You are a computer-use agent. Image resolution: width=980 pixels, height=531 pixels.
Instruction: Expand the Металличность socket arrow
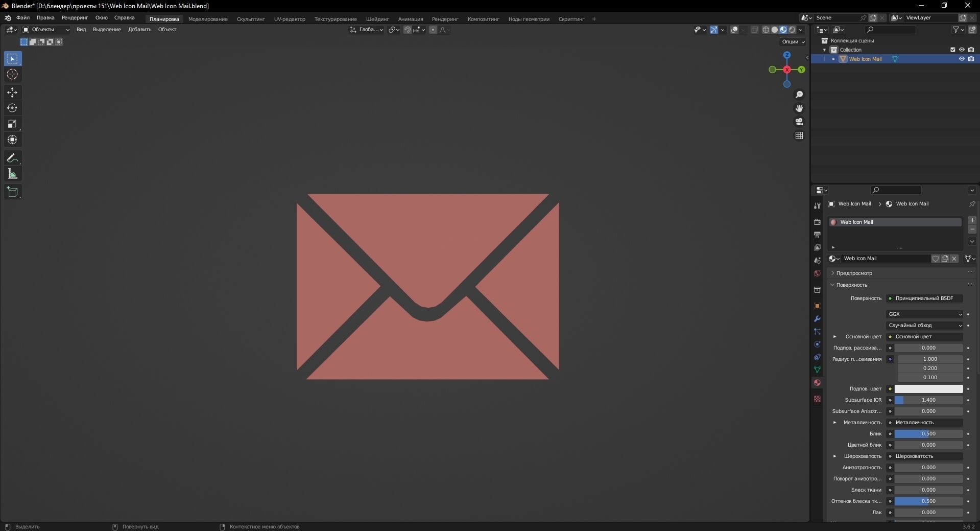point(835,423)
